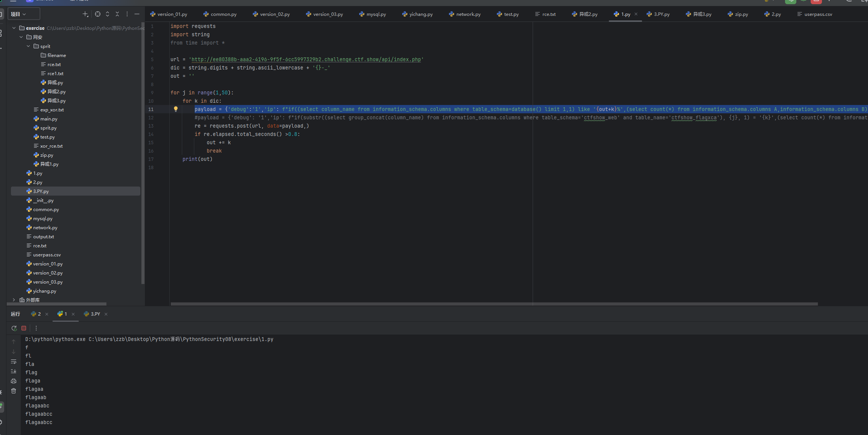This screenshot has height=435, width=868.
Task: Open version_02.py in project tree
Action: click(x=48, y=273)
